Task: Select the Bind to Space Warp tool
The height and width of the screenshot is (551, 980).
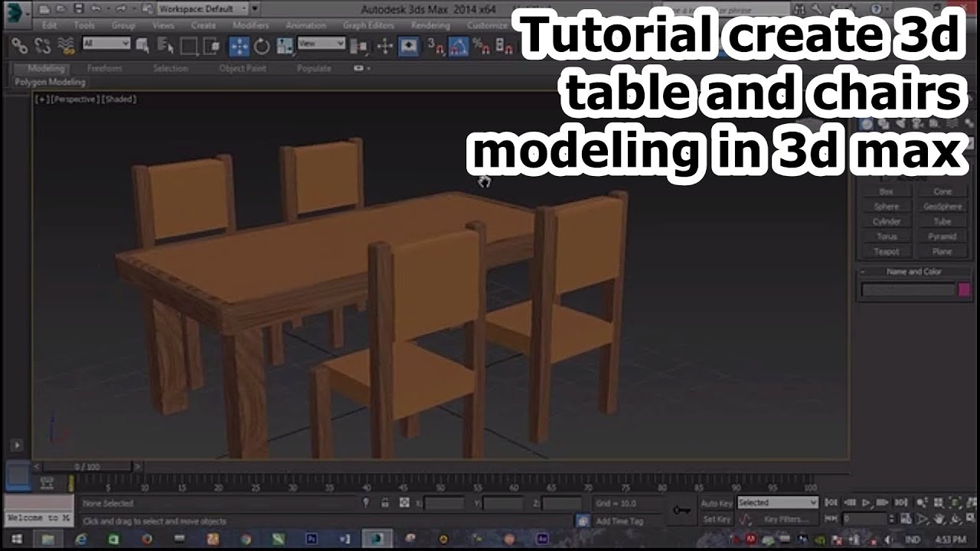Action: click(66, 47)
